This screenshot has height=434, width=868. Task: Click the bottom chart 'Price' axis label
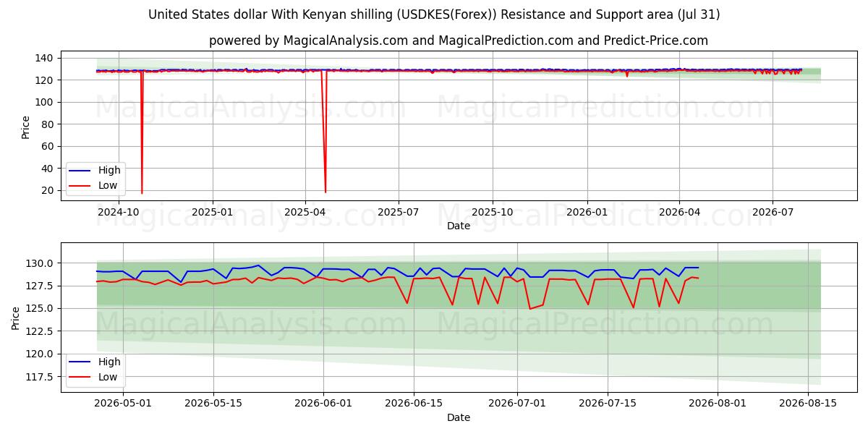pyautogui.click(x=16, y=318)
